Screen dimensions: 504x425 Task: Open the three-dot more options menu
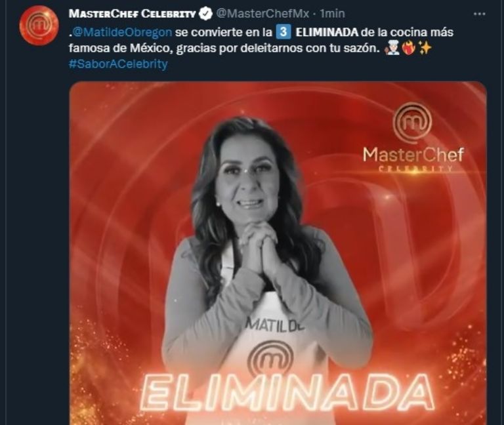coord(480,14)
